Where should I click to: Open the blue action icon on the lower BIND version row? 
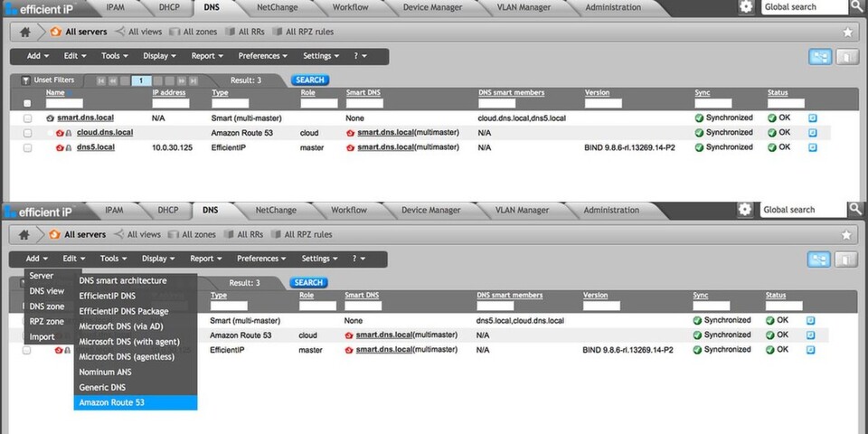tap(811, 350)
